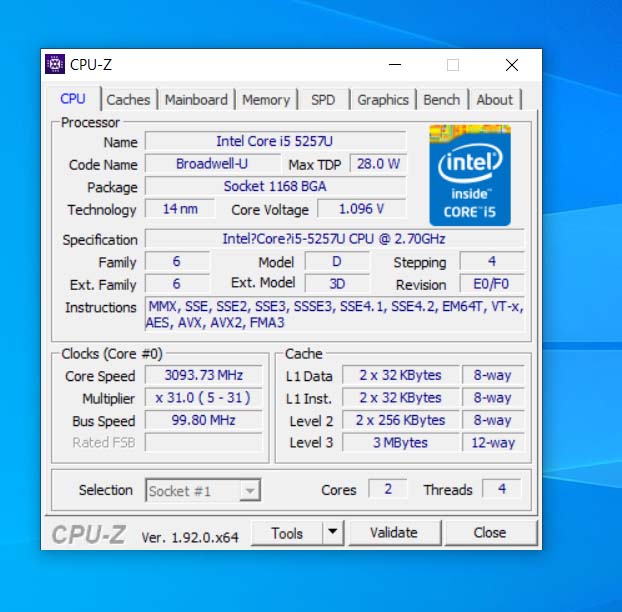The width and height of the screenshot is (622, 612).
Task: Click the Instructions list field
Action: coord(334,315)
